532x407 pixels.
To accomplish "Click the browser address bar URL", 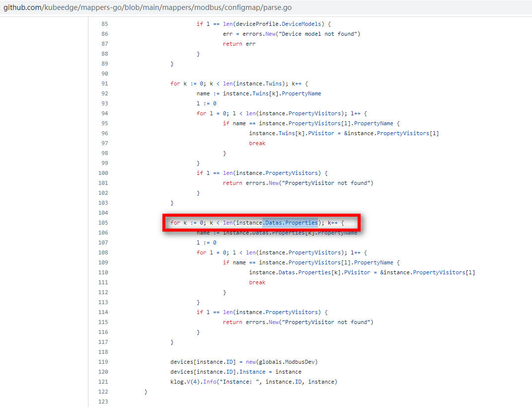I will (149, 7).
